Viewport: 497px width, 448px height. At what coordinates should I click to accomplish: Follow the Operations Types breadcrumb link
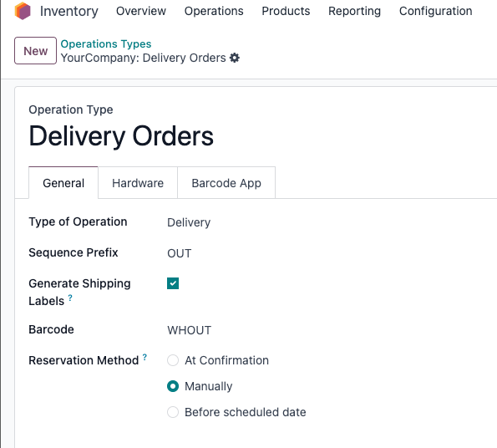(106, 43)
